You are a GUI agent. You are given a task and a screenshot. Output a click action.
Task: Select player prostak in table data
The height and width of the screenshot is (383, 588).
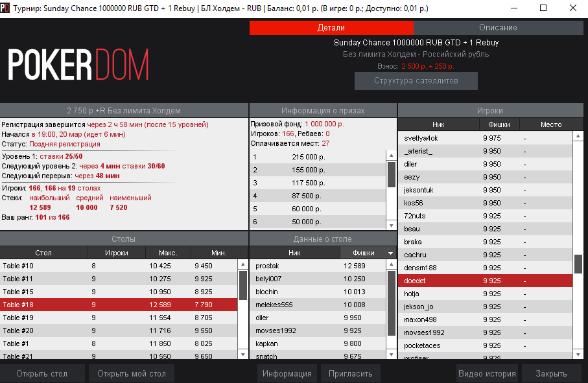(318, 266)
